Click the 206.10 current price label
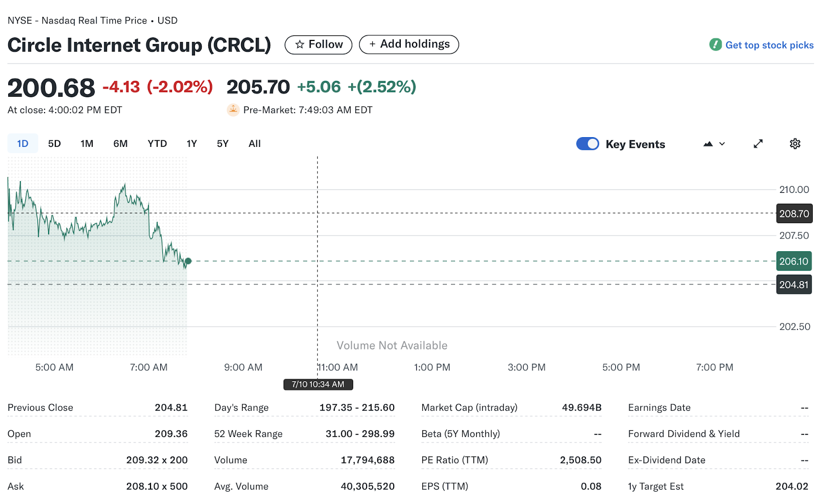Image resolution: width=819 pixels, height=504 pixels. pos(793,261)
